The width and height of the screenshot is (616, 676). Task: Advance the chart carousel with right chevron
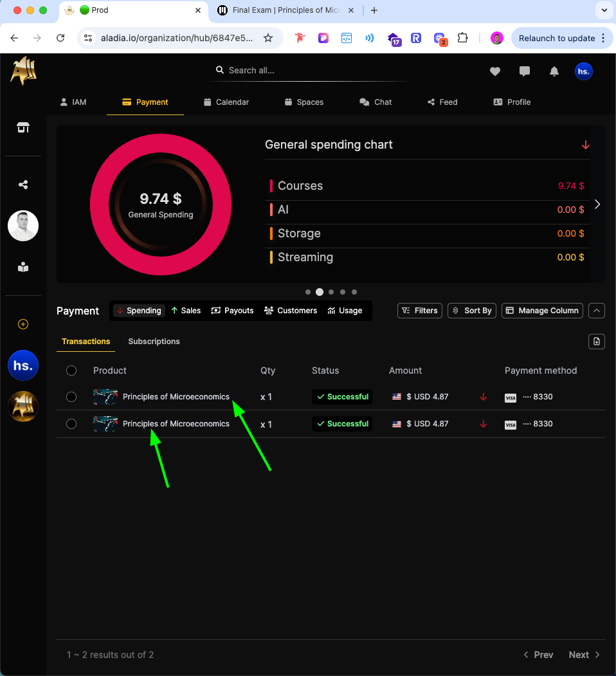(597, 205)
